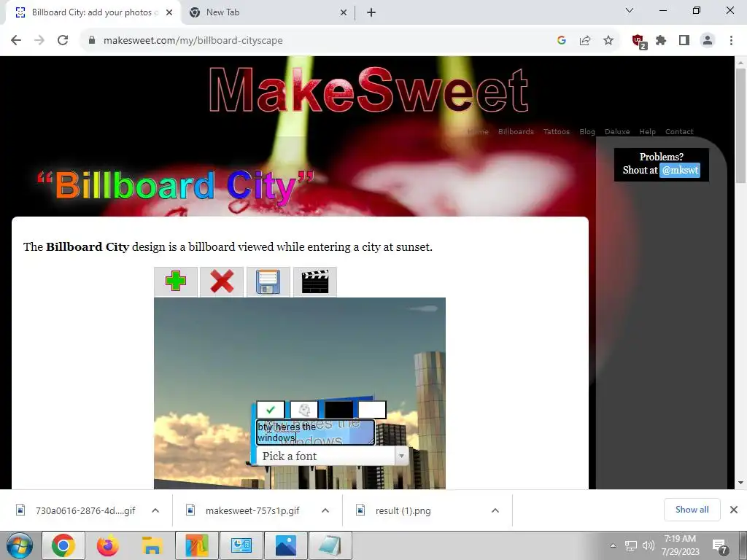
Task: Open the Contact nav link
Action: click(x=679, y=131)
